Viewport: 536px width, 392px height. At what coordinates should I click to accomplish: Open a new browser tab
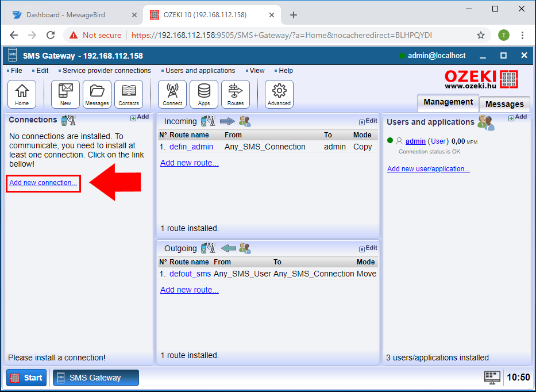click(294, 15)
